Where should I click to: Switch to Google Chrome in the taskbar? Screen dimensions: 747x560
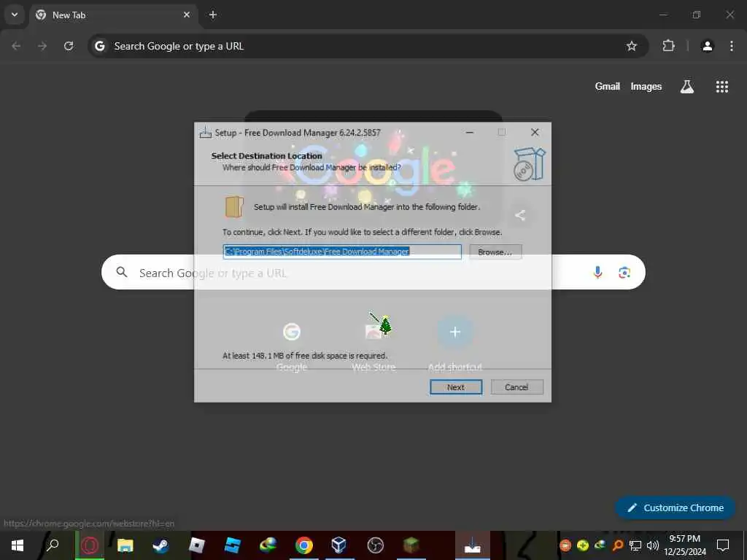pos(304,545)
